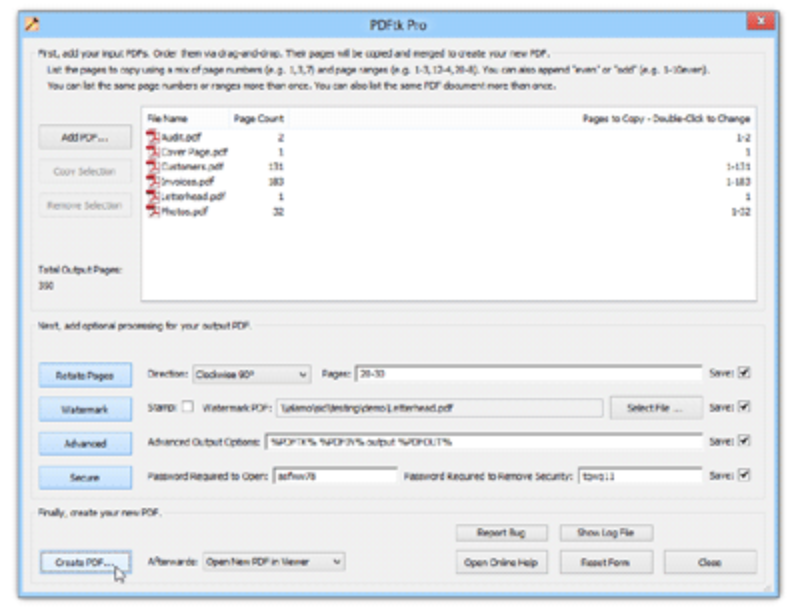Click the Copy Selection button
Screen dimensions: 793x610
coord(85,171)
